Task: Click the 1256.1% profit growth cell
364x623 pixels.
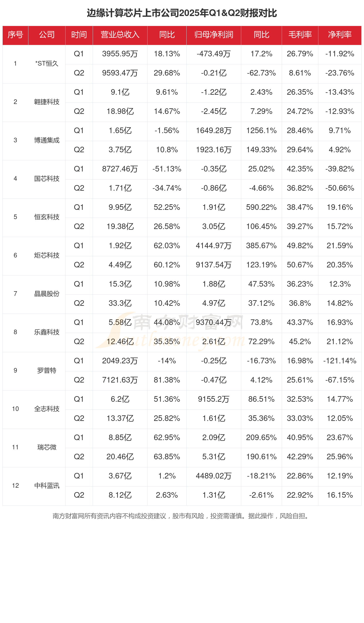Action: point(261,130)
